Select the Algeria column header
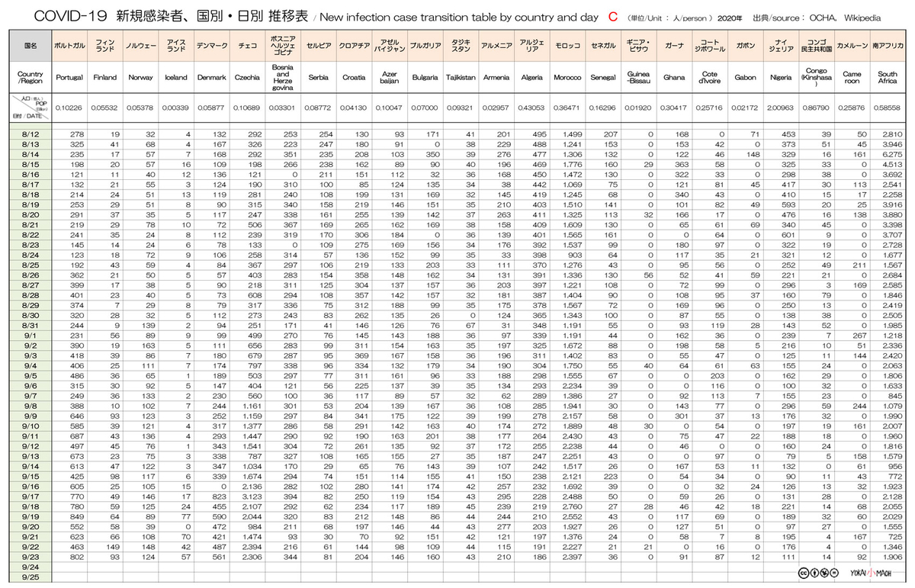Viewport: 915px width, 588px height. (x=531, y=78)
